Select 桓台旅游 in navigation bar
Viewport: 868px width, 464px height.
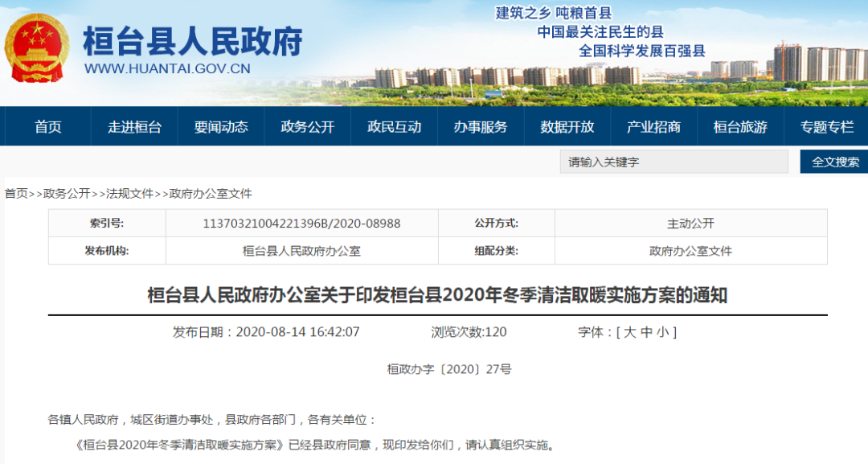click(x=741, y=127)
